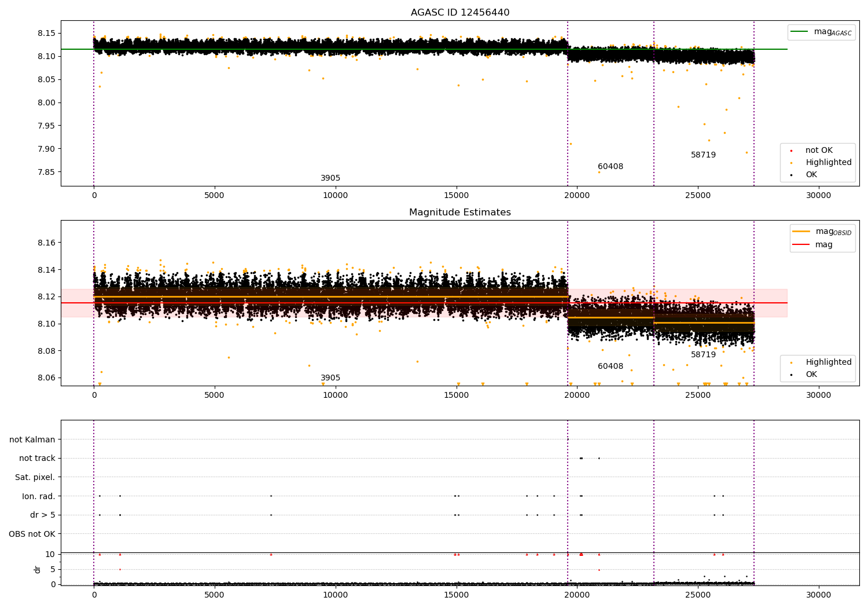Click the 'Ion. rad.' axis label
The height and width of the screenshot is (608, 868).
[38, 496]
